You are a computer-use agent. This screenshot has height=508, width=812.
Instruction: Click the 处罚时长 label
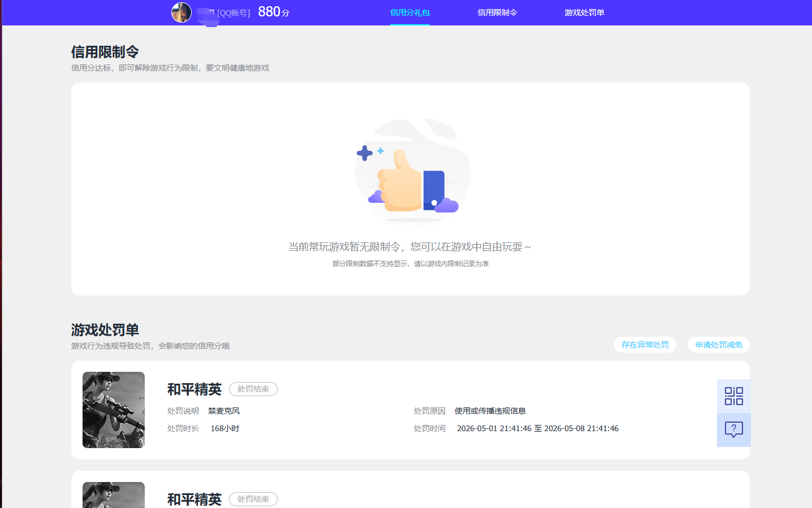[183, 428]
